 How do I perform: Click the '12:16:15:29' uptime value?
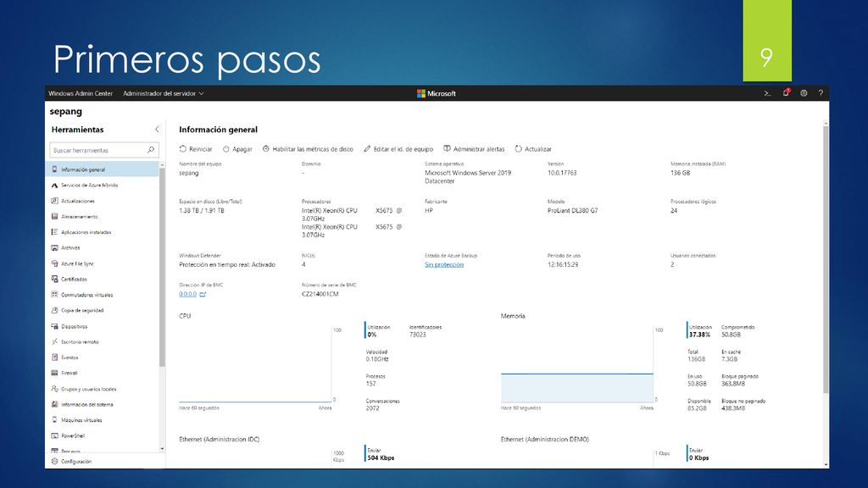click(563, 264)
